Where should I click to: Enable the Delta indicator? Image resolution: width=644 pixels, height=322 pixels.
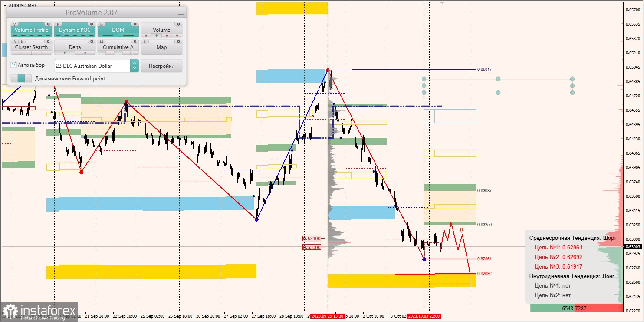(x=75, y=47)
